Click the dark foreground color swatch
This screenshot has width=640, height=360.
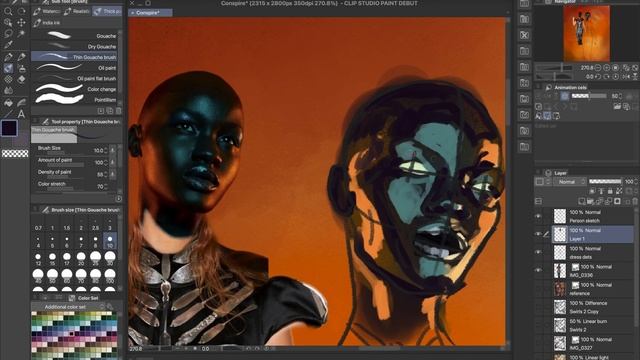tap(9, 128)
